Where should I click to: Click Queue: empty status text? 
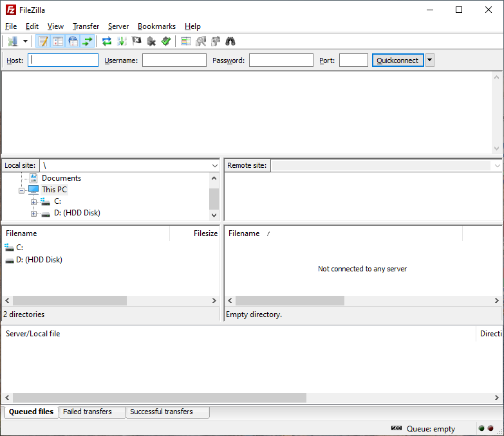[x=431, y=429]
